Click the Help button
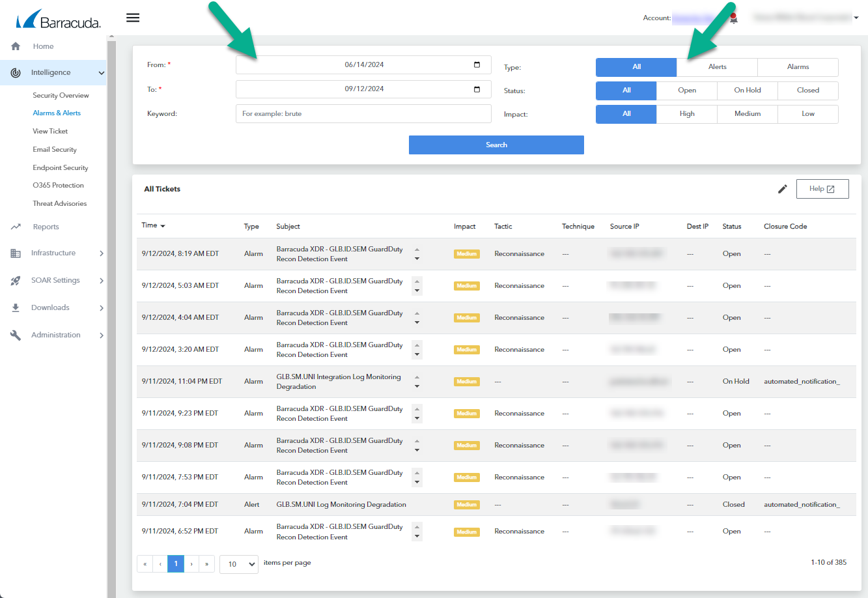 tap(822, 189)
